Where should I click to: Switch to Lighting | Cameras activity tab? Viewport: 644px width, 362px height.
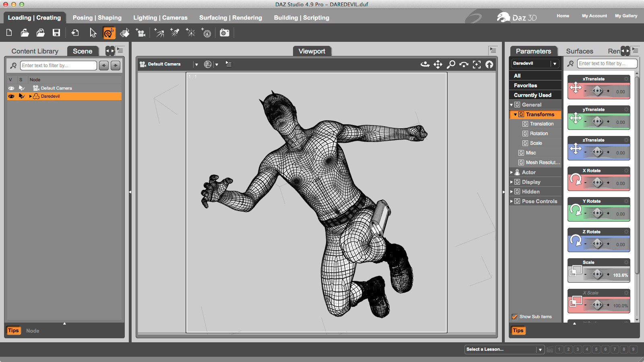pos(160,18)
